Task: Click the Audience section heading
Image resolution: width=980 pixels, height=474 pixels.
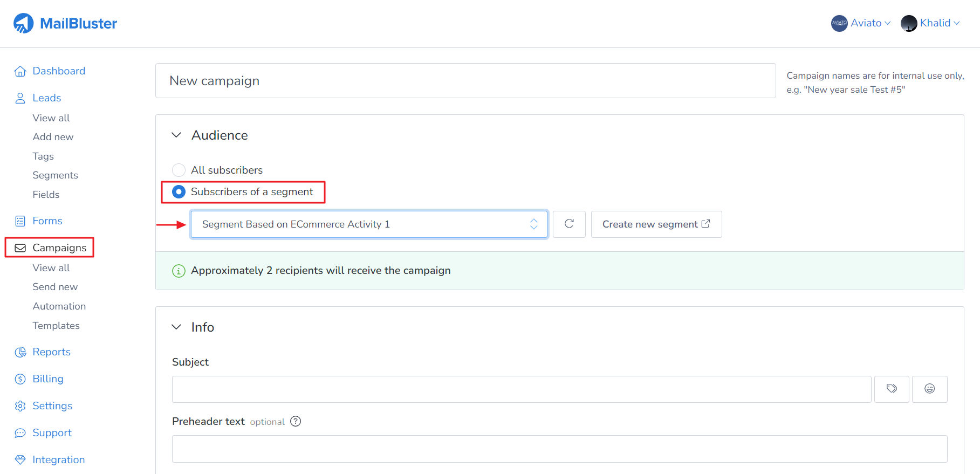Action: tap(220, 135)
